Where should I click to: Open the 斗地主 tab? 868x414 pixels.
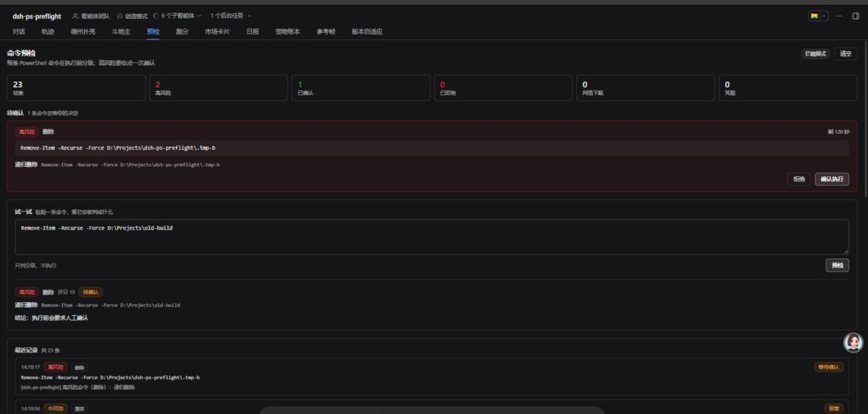(x=121, y=31)
